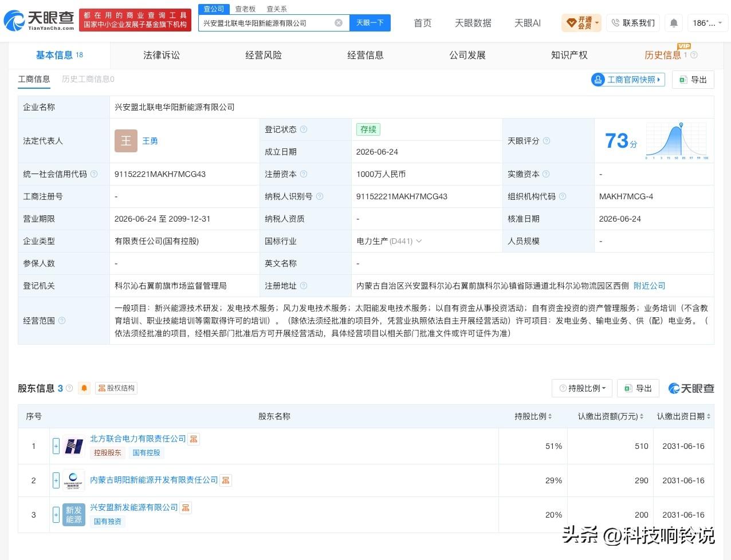Open the account dropdown 186*…
This screenshot has width=731, height=560.
point(708,23)
